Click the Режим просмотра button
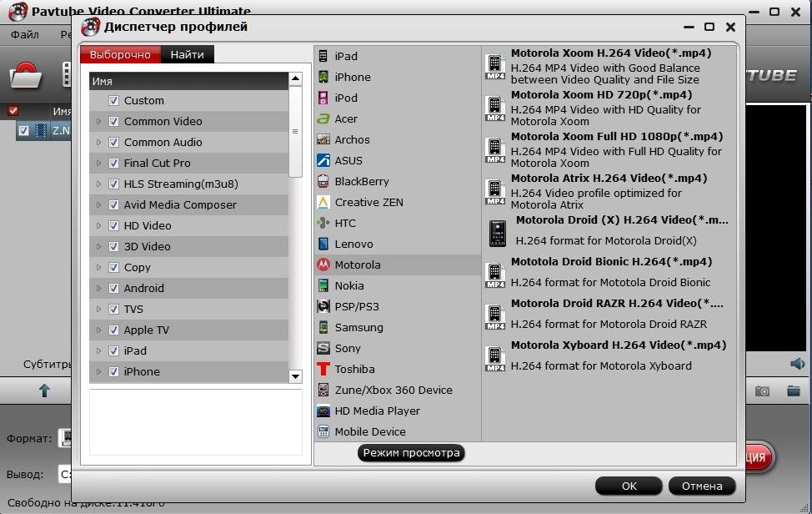 411,453
